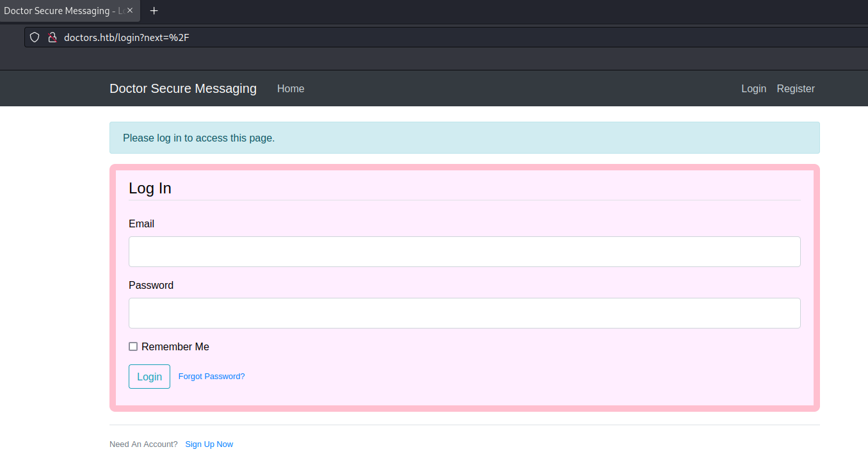The width and height of the screenshot is (868, 463).
Task: Close the Doctor Secure Messaging tab
Action: 130,11
